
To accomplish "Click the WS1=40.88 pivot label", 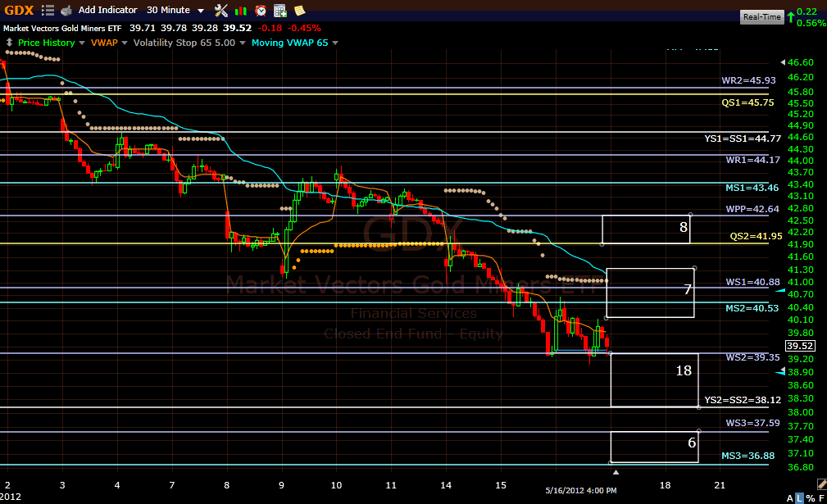I will [752, 282].
